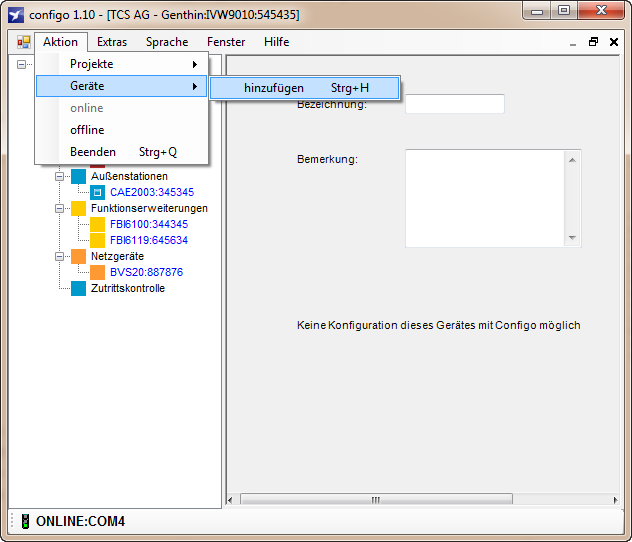Select the FBI6100:344345 device in tree
Screen dimensions: 632x542
point(149,224)
